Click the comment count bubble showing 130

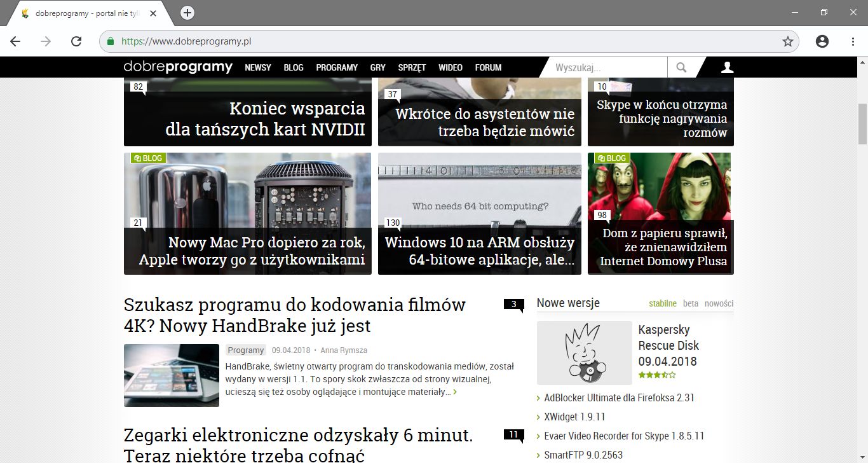point(393,223)
